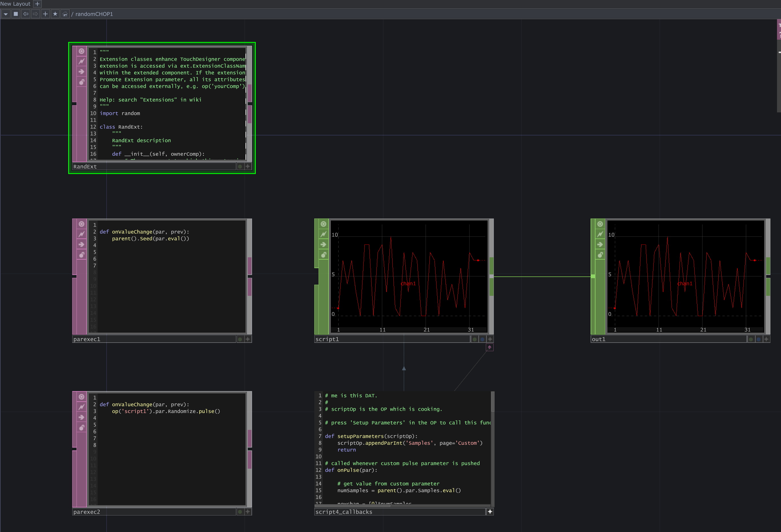Viewport: 781px width, 532px height.
Task: Toggle the Lock flag on out1 node
Action: tap(600, 255)
